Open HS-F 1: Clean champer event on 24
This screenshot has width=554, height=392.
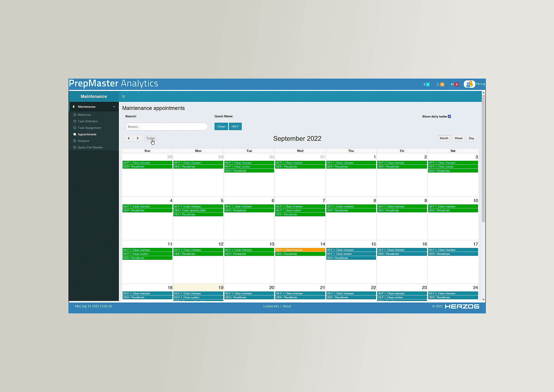(453, 293)
